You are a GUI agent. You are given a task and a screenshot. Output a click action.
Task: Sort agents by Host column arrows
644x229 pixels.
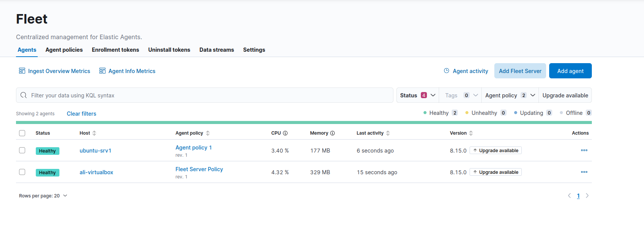[x=94, y=133]
